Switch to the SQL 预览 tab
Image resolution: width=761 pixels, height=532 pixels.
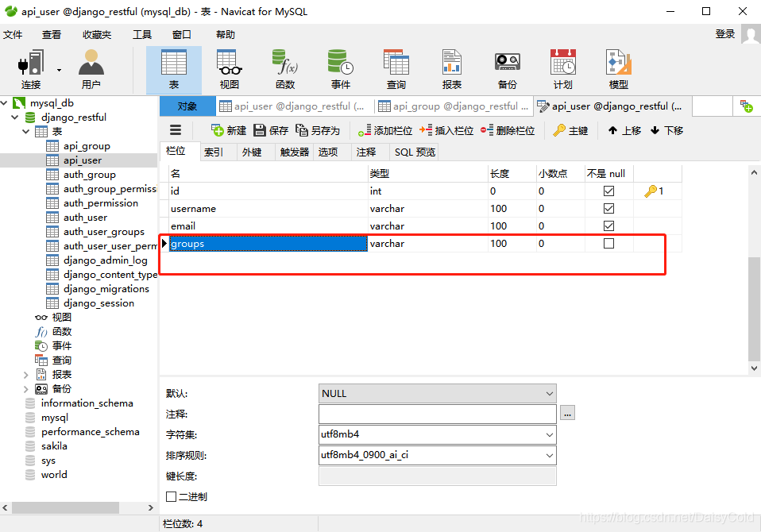click(x=415, y=152)
